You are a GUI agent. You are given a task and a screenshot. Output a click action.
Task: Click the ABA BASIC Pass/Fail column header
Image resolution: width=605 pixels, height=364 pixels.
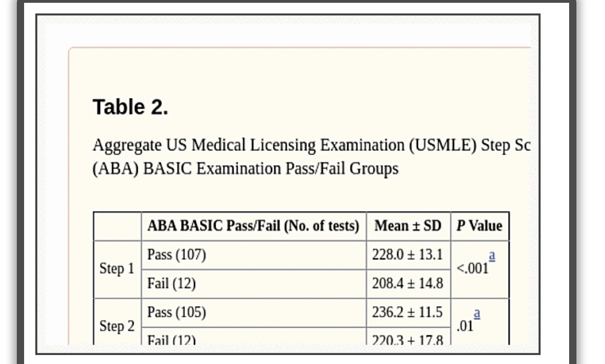[254, 226]
